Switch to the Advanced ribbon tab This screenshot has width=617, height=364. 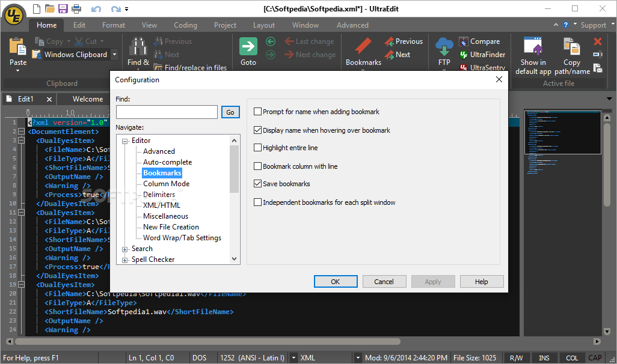click(x=352, y=25)
